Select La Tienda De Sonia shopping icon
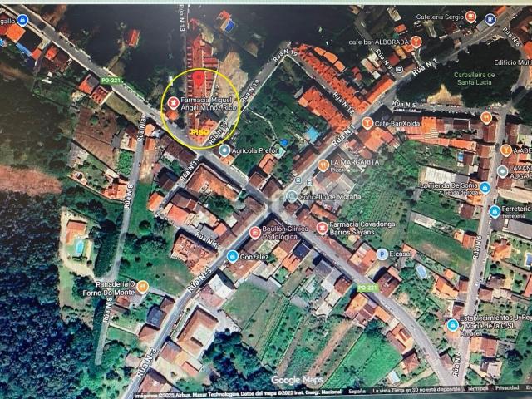The width and height of the screenshot is (532, 399). pyautogui.click(x=485, y=188)
